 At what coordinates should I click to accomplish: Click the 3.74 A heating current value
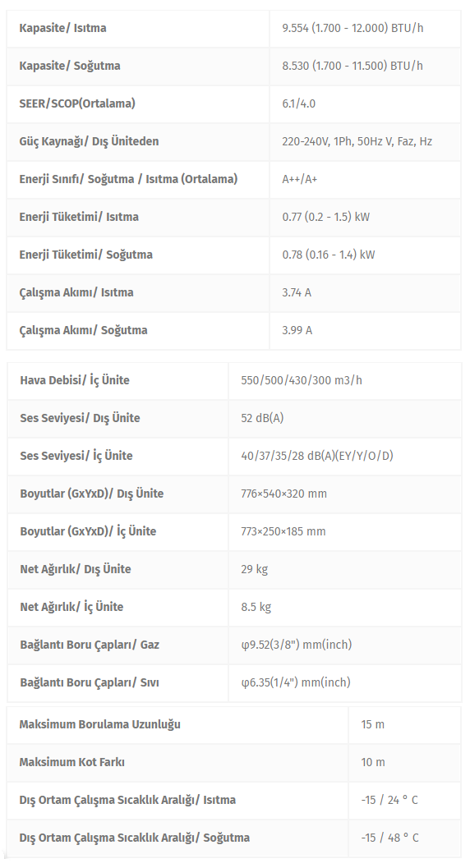click(297, 292)
